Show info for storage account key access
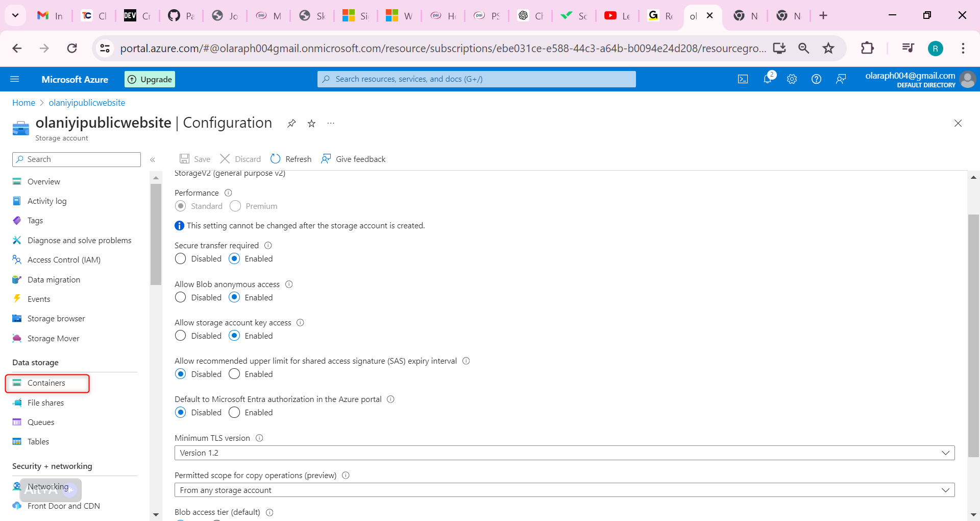Screen dimensions: 980x521 (x=300, y=322)
